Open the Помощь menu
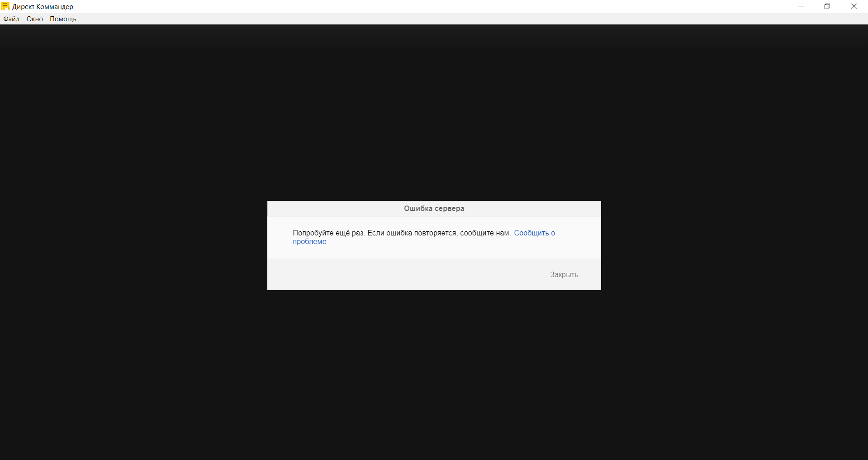Image resolution: width=868 pixels, height=460 pixels. tap(63, 19)
